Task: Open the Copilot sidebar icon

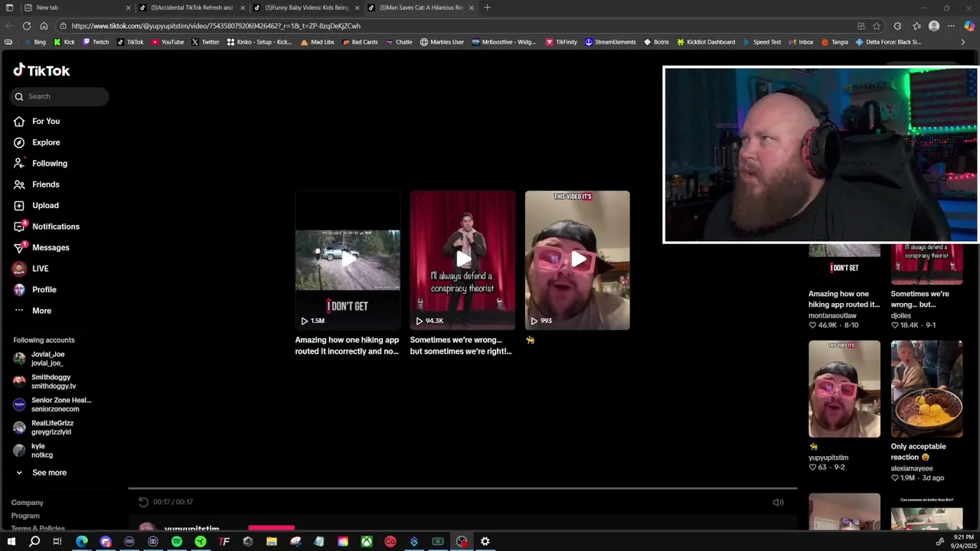Action: coord(969,25)
